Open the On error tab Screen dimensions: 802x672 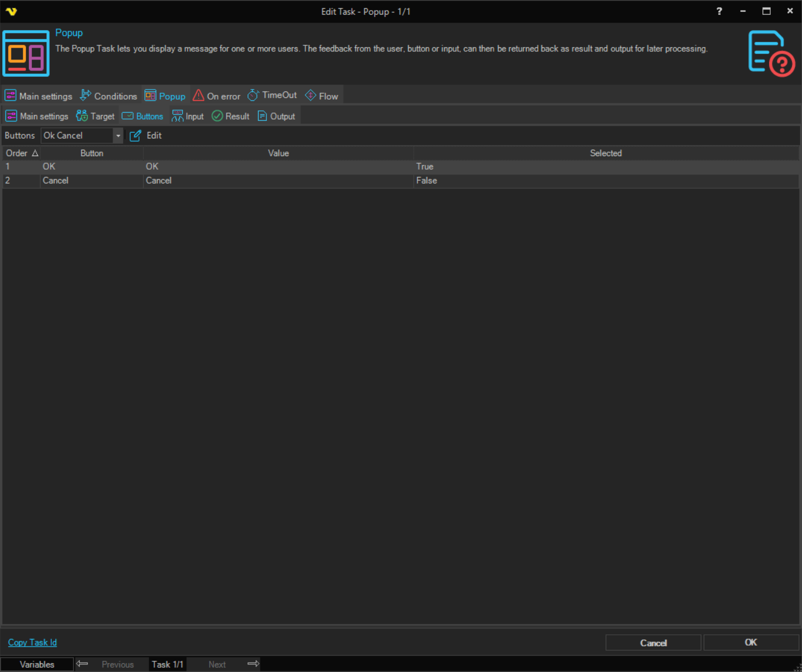217,96
